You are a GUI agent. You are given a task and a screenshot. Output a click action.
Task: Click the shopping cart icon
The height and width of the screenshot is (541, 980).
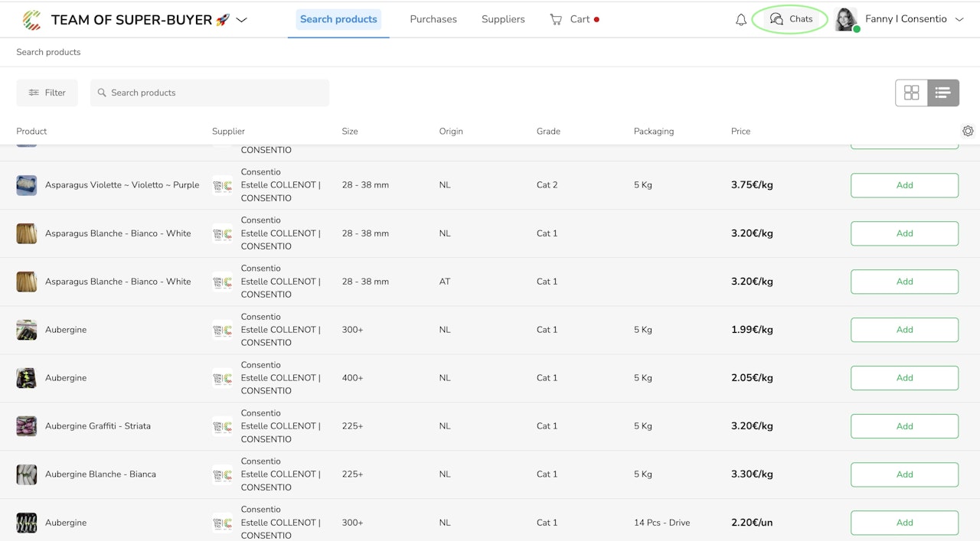556,19
